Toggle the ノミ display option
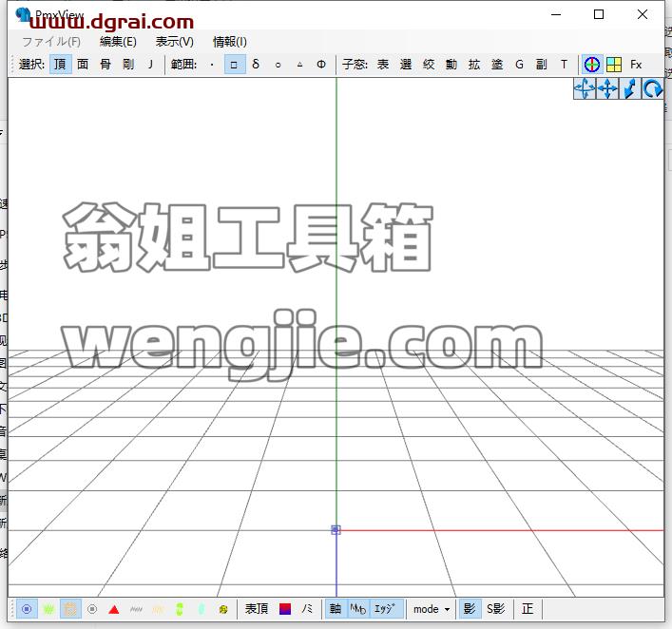The width and height of the screenshot is (672, 629). tap(307, 609)
